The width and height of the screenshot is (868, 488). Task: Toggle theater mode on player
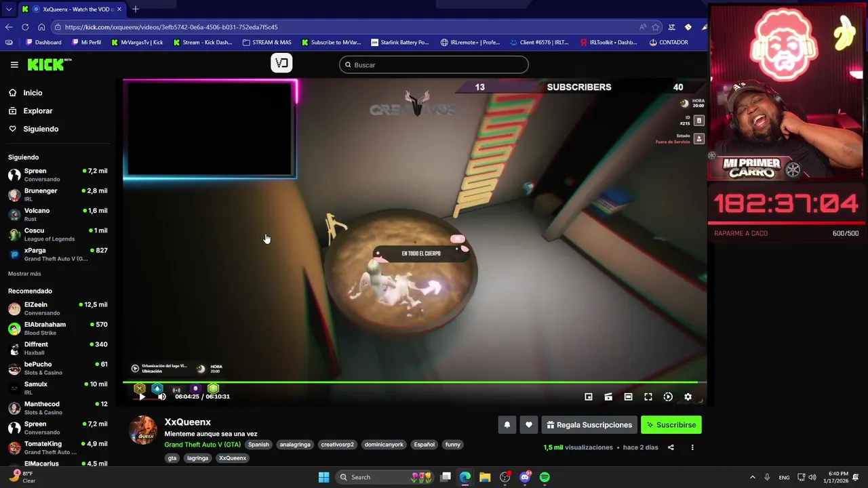pyautogui.click(x=628, y=396)
